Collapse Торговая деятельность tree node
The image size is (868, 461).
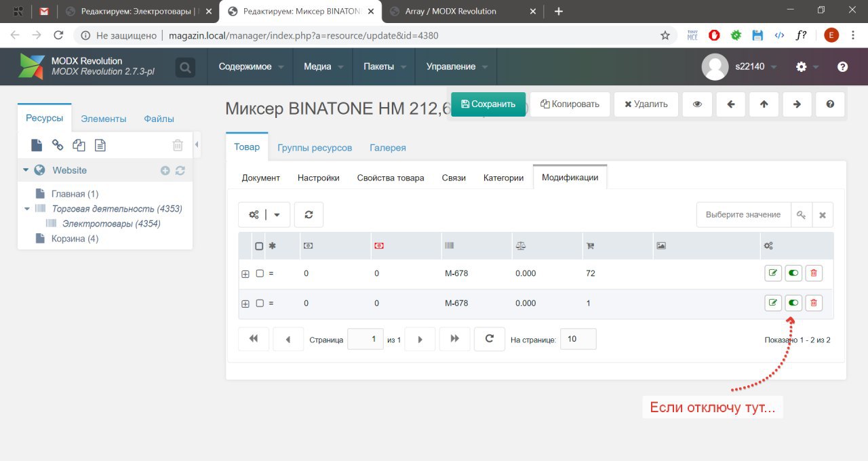click(x=27, y=209)
